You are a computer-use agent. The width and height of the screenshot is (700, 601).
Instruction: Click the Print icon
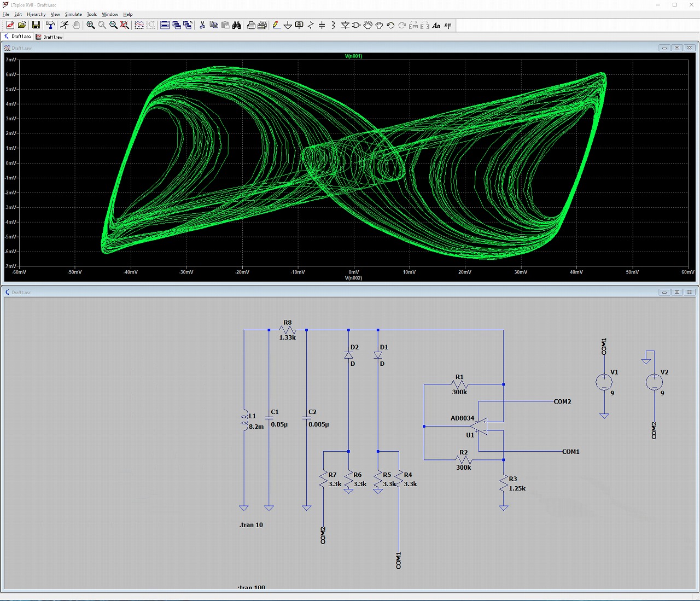coord(262,25)
